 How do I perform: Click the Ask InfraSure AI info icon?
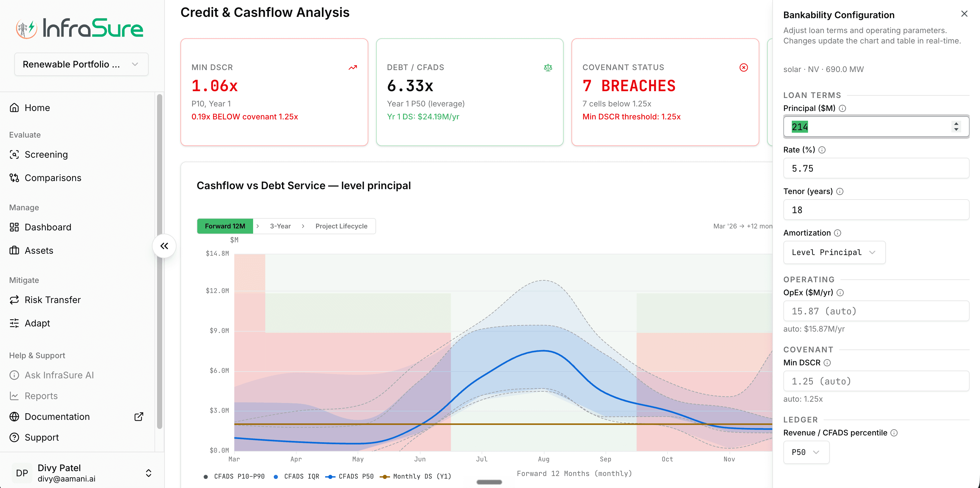pos(14,375)
